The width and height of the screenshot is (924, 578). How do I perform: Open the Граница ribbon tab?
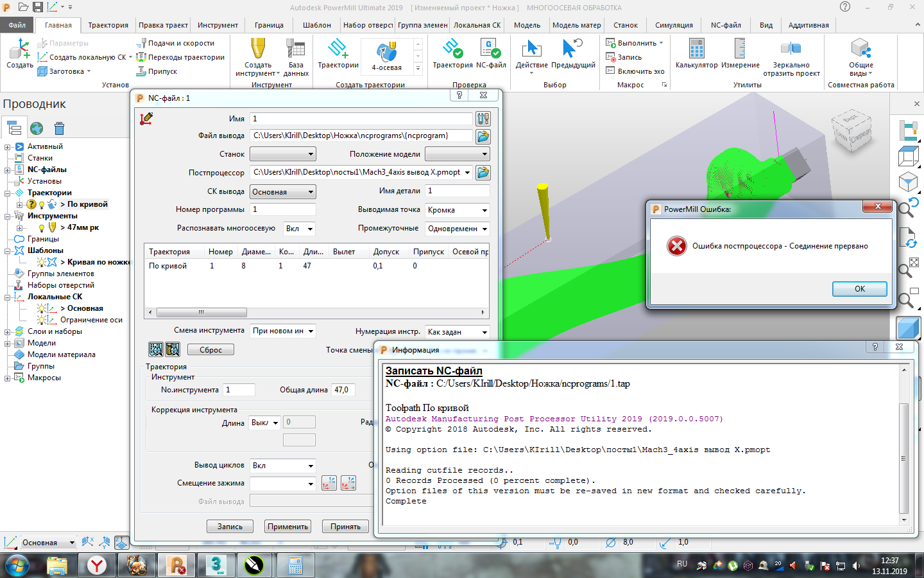[269, 25]
